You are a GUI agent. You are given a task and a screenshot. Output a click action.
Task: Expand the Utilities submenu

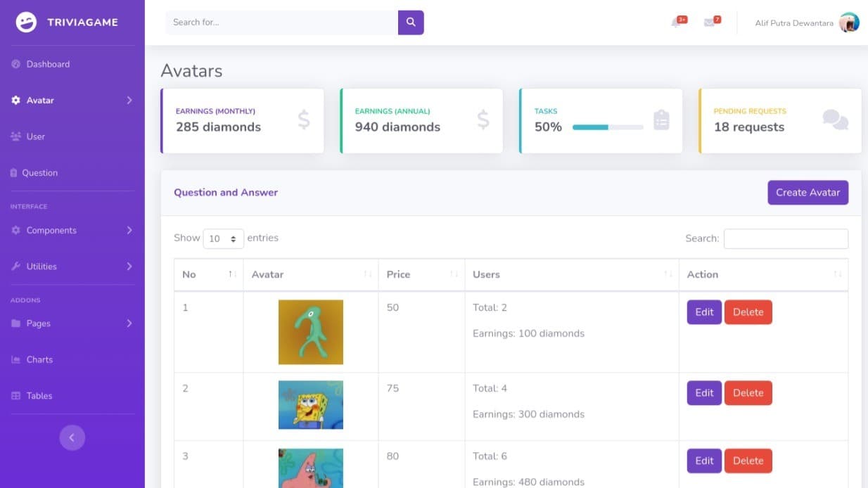(x=129, y=267)
